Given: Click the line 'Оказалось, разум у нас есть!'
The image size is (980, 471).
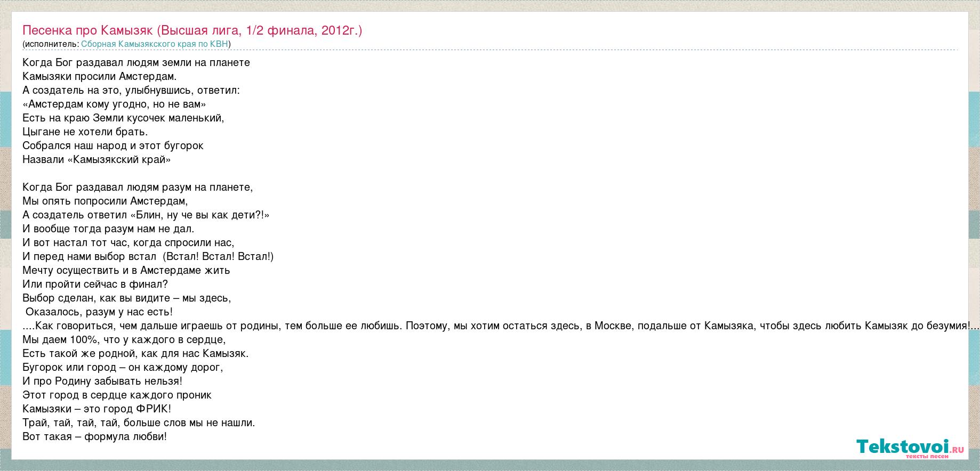Looking at the screenshot, I should pyautogui.click(x=99, y=312).
